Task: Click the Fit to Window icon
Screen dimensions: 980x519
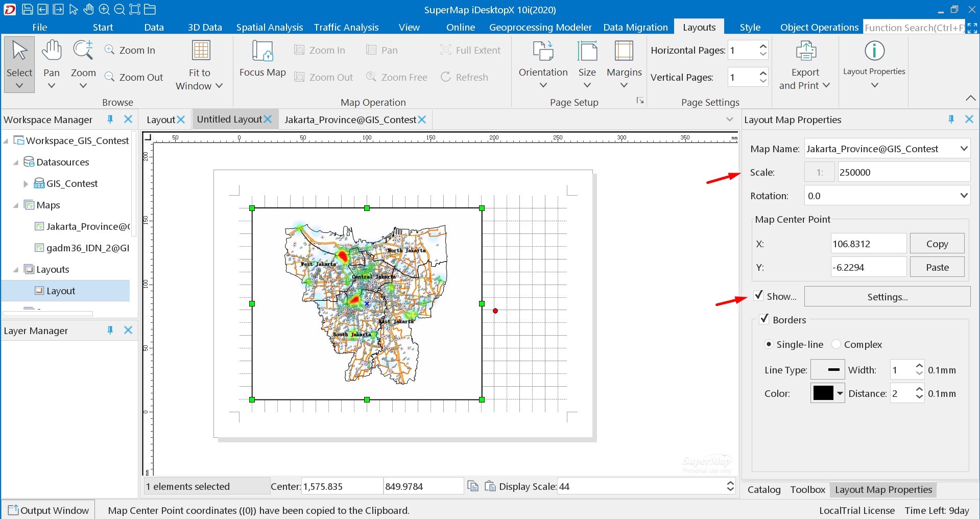Action: click(x=201, y=51)
